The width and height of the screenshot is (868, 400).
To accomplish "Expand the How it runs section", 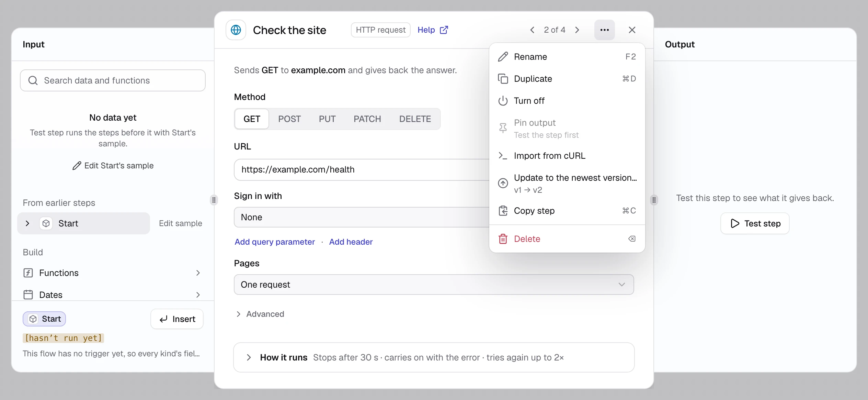I will tap(434, 357).
